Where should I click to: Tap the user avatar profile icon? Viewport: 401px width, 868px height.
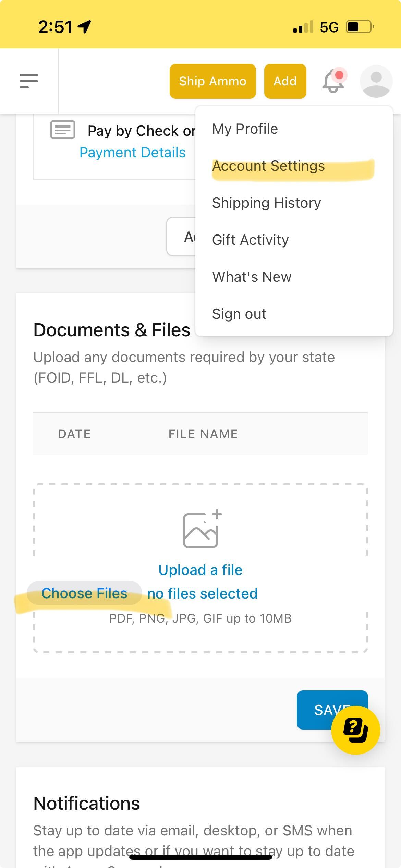(376, 81)
